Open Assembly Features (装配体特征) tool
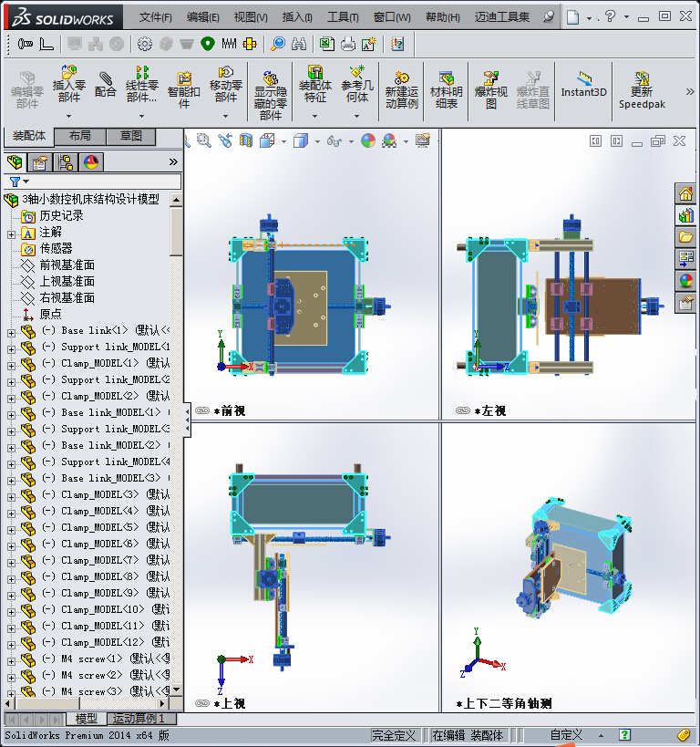The height and width of the screenshot is (747, 700). 314,84
